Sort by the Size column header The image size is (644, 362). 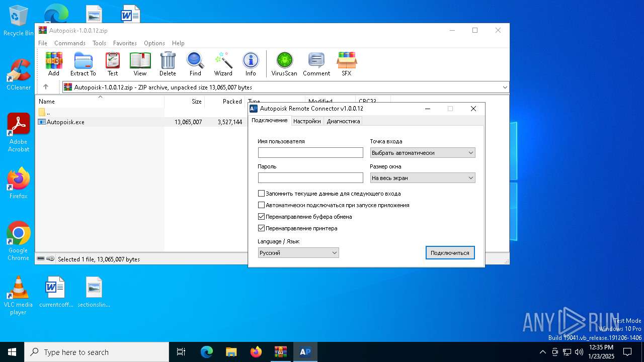click(x=184, y=101)
